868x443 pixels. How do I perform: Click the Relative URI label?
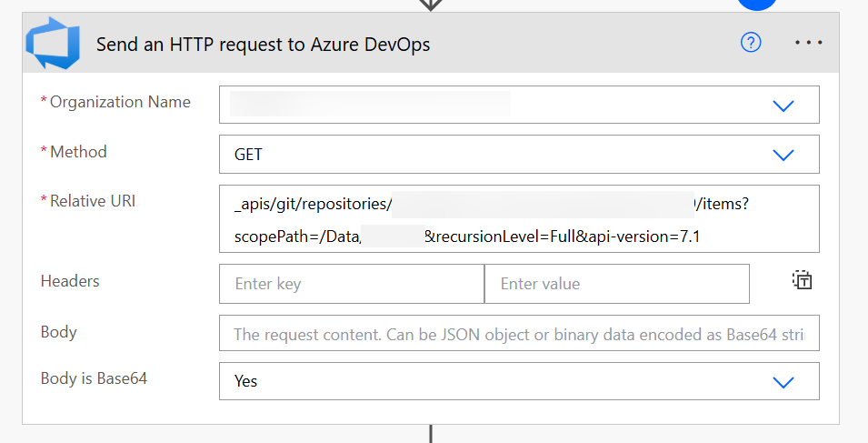(93, 201)
